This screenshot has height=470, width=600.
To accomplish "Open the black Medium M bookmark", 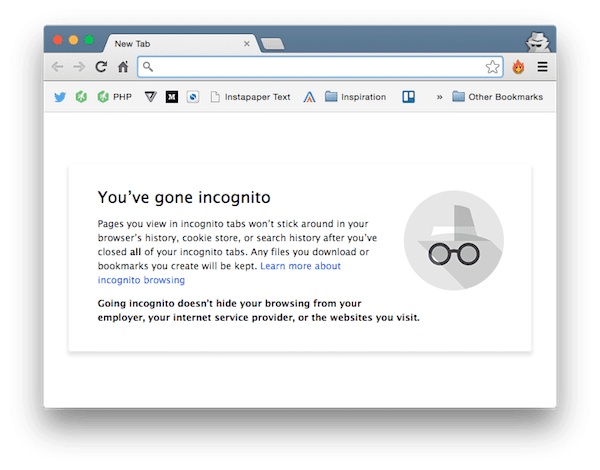I will 172,97.
